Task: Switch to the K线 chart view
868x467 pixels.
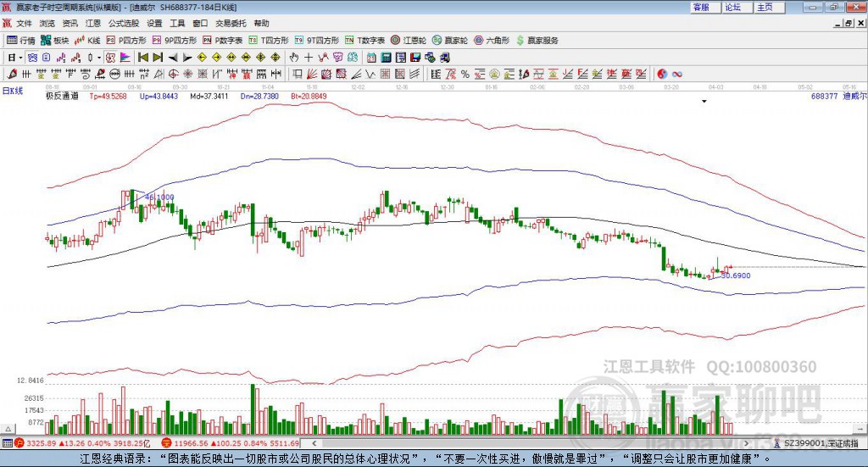Action: [x=87, y=41]
